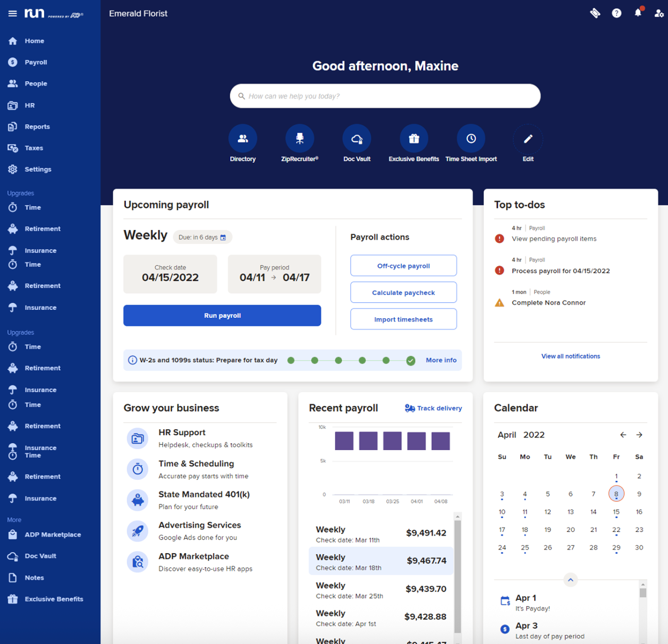
Task: Click final step on W-2s progress tracker
Action: pos(410,360)
